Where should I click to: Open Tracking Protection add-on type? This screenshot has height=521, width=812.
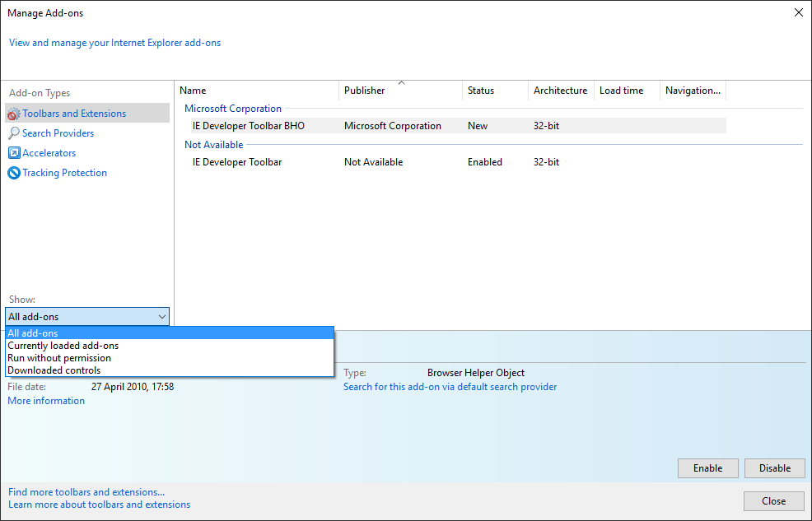tap(65, 173)
